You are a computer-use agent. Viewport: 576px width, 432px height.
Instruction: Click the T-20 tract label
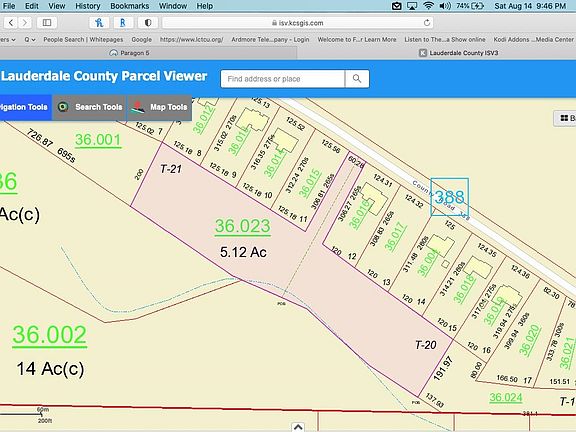coord(425,345)
